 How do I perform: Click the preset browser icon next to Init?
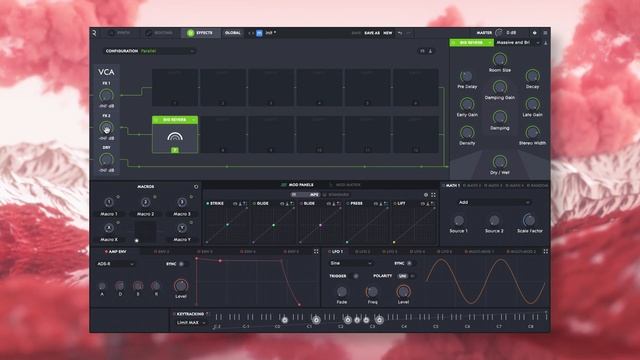click(x=259, y=33)
